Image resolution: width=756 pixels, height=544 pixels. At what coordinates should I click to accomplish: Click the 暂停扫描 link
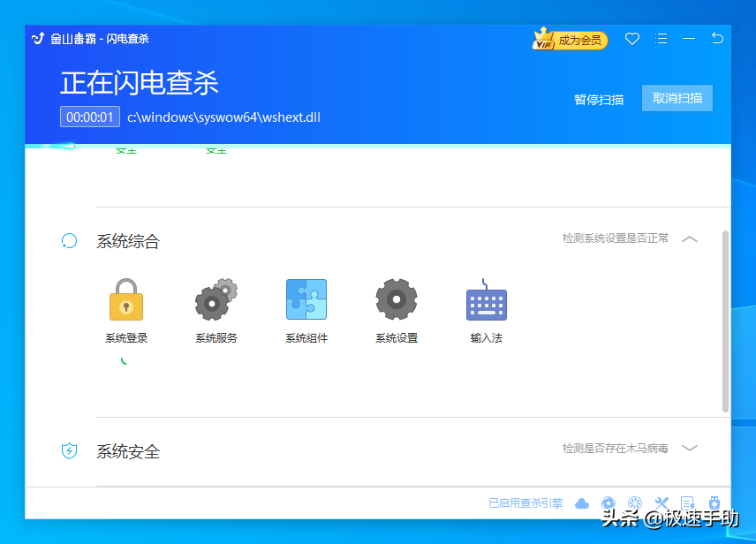(x=598, y=99)
